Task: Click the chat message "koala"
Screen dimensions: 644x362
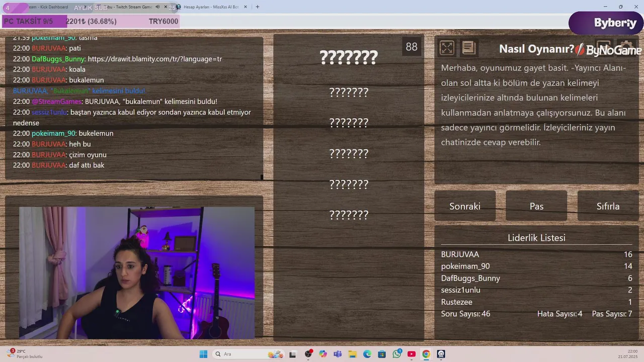Action: (77, 69)
